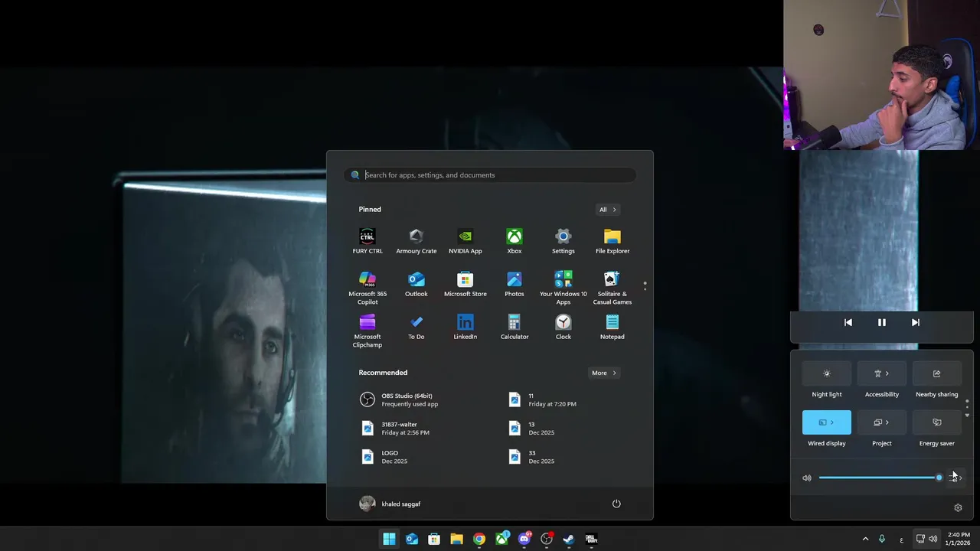Set volume on the volume slider

tap(879, 478)
